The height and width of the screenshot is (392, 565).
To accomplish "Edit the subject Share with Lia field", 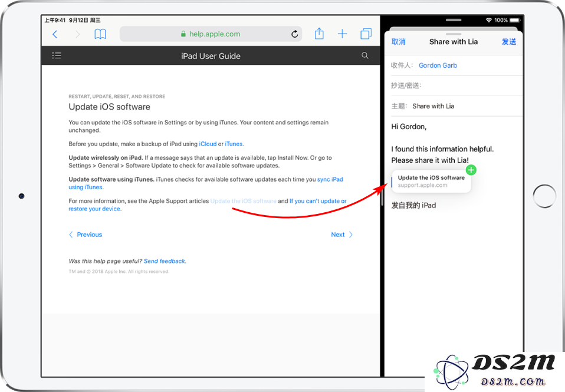I will [456, 106].
